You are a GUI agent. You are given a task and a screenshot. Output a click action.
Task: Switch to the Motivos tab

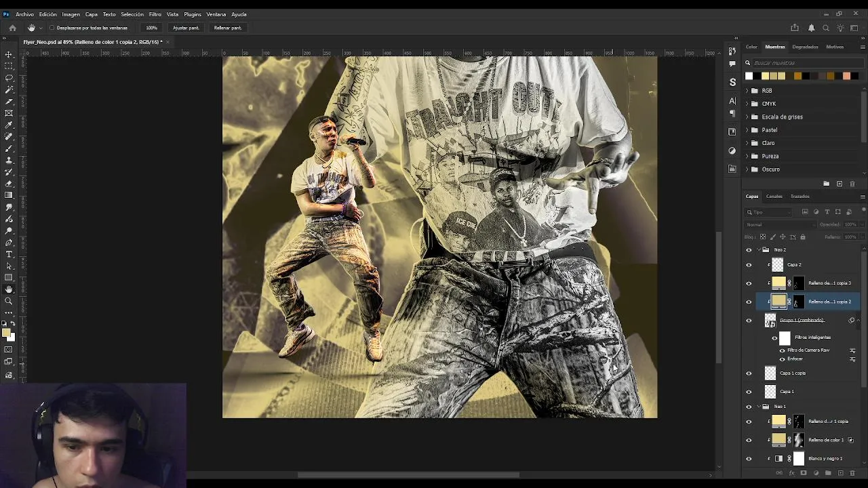coord(835,47)
